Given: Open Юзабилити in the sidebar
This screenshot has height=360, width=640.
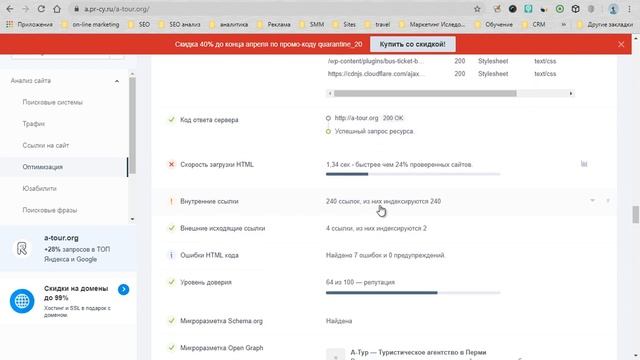Looking at the screenshot, I should tap(40, 189).
